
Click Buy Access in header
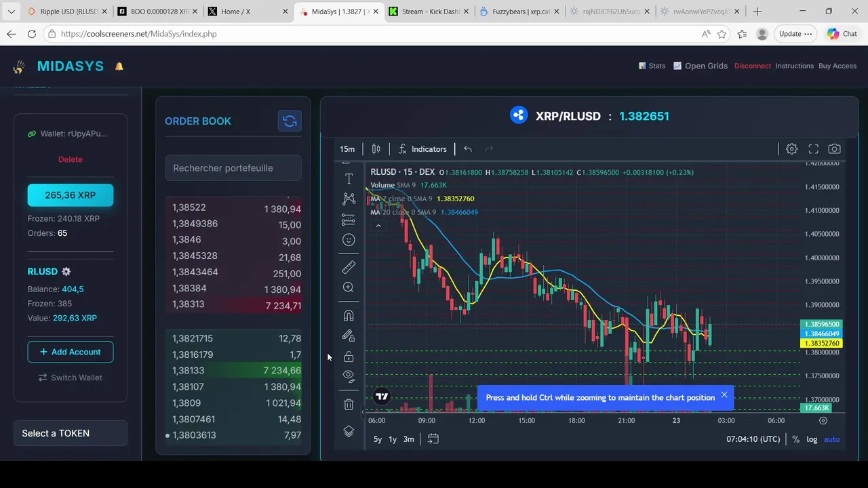tap(837, 66)
